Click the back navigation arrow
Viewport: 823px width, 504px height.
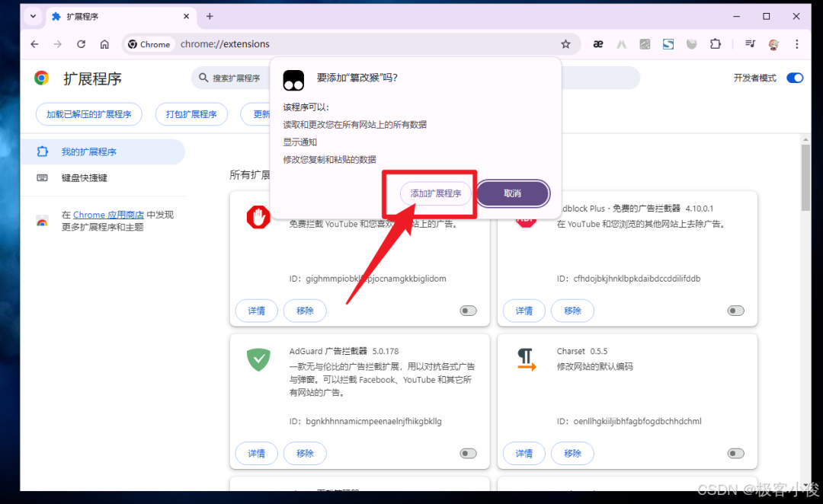[x=34, y=44]
